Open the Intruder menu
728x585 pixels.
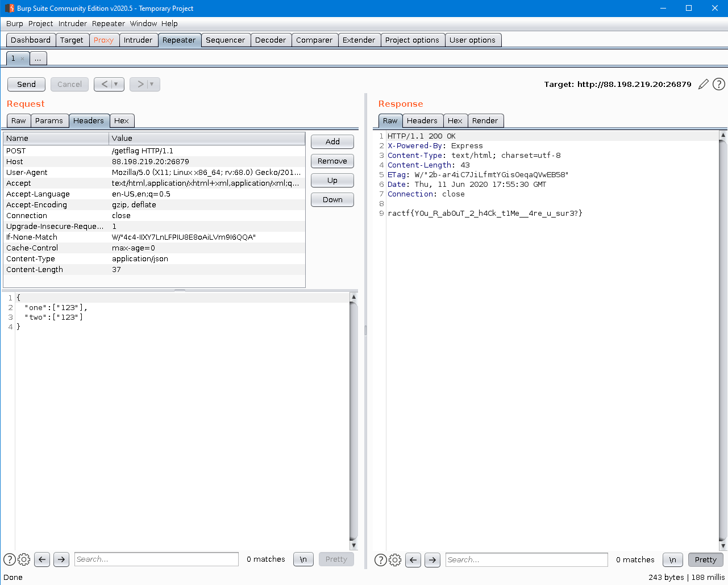(73, 24)
